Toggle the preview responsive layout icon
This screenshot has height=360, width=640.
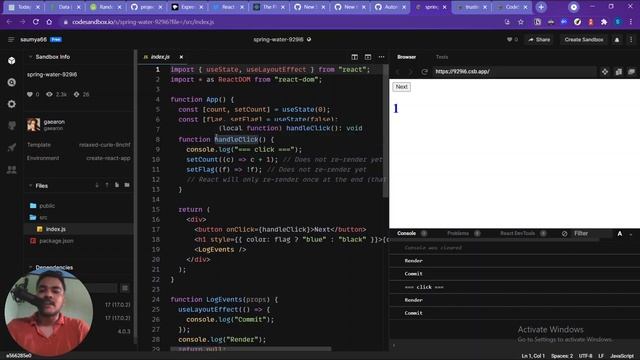[x=619, y=71]
